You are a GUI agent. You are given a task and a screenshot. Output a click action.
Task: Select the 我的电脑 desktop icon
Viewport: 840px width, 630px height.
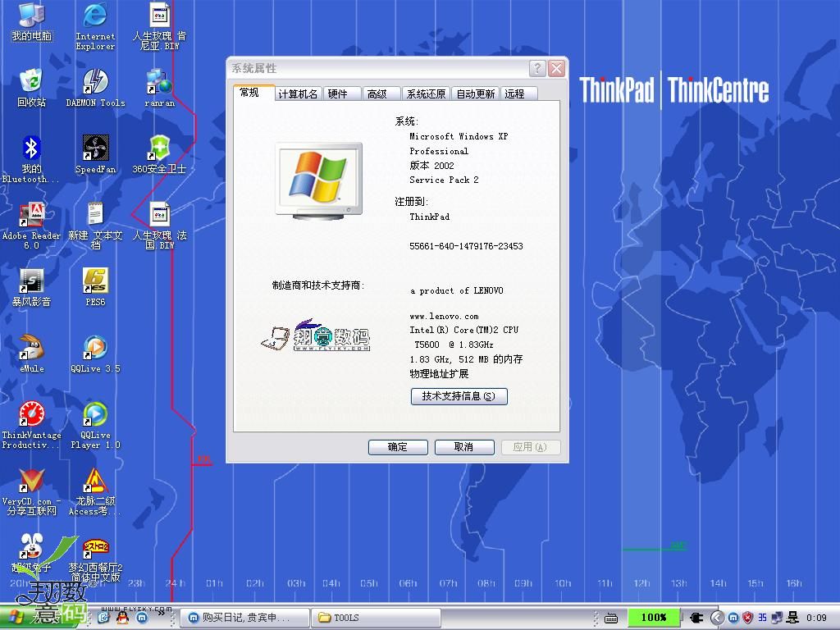click(x=32, y=22)
